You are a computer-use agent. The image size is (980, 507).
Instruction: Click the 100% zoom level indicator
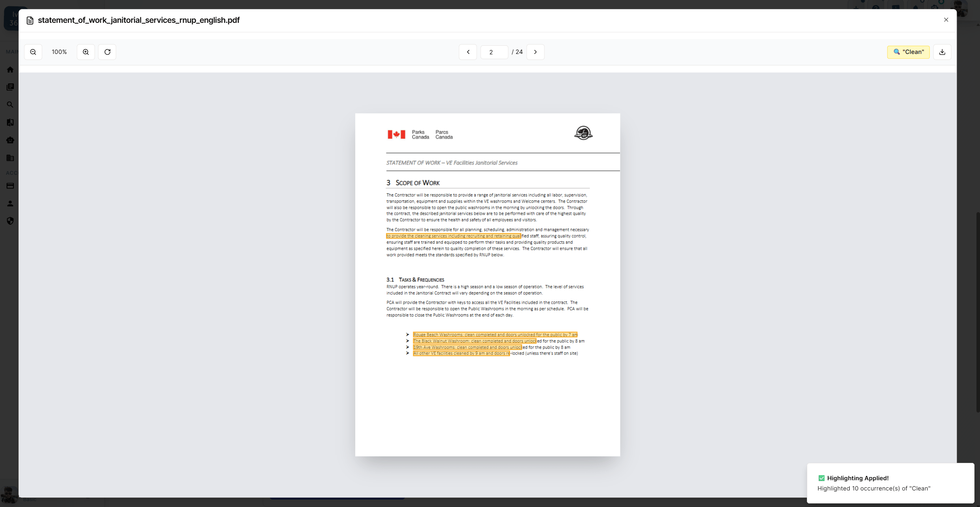click(59, 52)
